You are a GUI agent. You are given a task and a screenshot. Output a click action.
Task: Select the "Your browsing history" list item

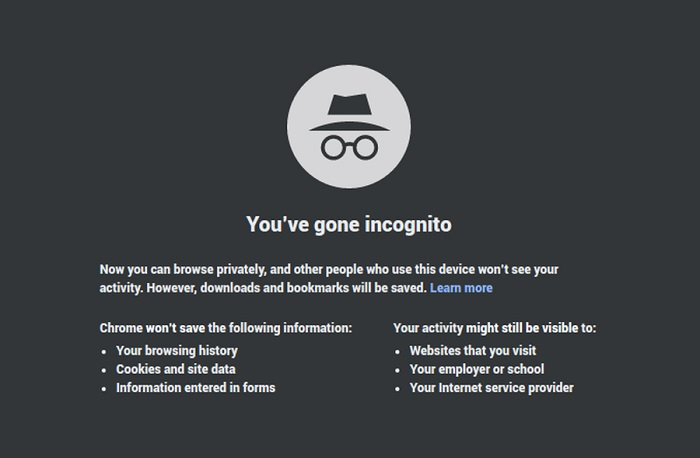coord(177,351)
